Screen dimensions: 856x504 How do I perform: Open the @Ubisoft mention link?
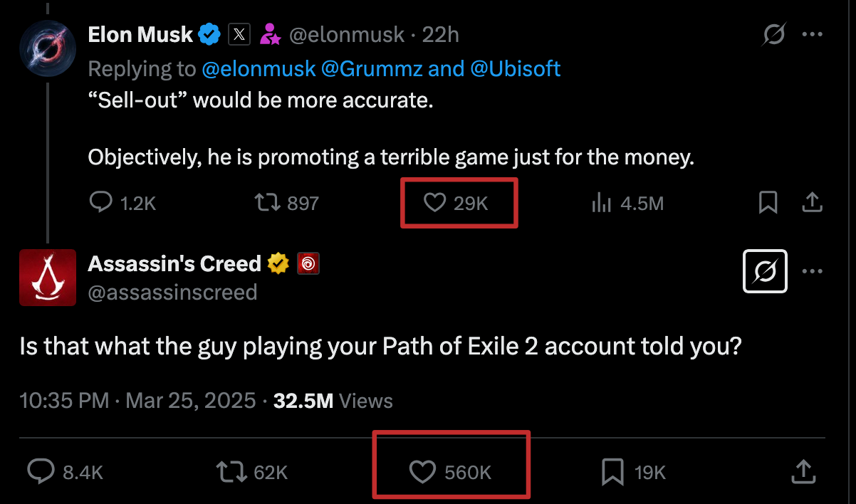click(515, 68)
